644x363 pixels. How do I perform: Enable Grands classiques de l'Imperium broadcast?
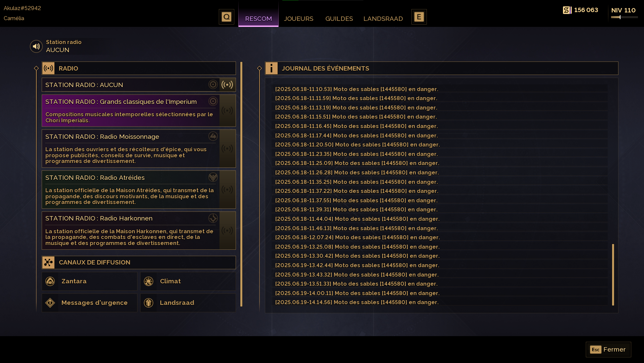coord(228,111)
